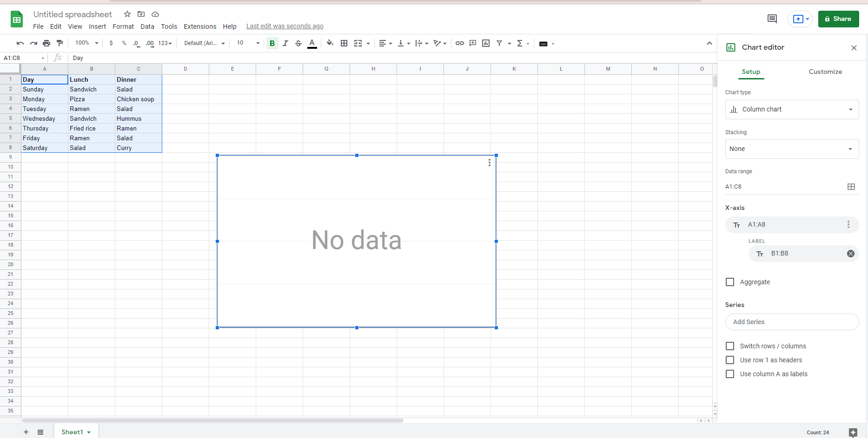Expand the Stacking dropdown
This screenshot has height=438, width=868.
click(x=791, y=149)
